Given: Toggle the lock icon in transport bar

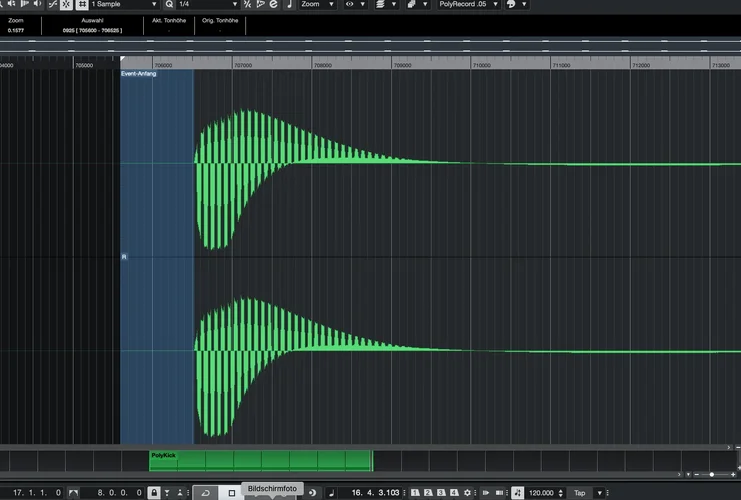Looking at the screenshot, I should point(154,493).
